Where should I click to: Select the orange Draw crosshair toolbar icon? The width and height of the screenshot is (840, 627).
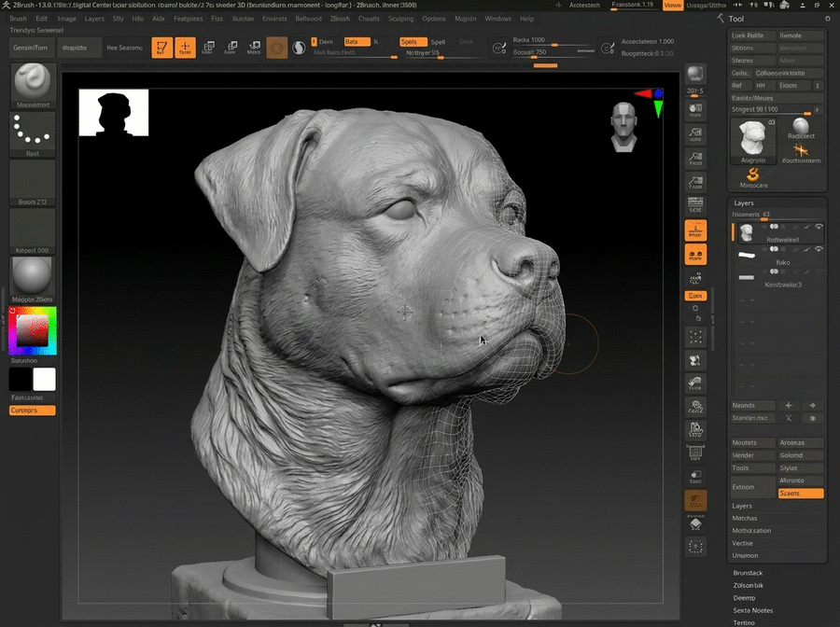coord(185,48)
